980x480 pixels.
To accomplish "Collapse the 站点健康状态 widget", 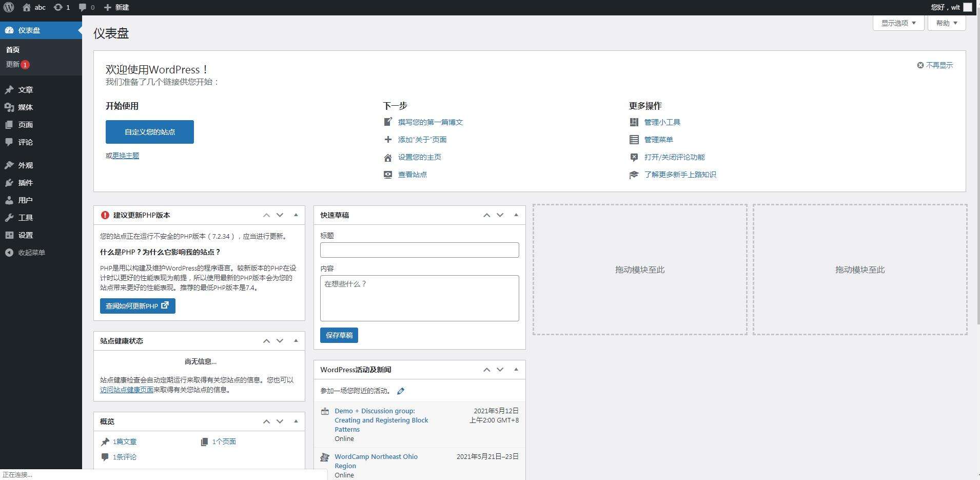I will point(296,341).
